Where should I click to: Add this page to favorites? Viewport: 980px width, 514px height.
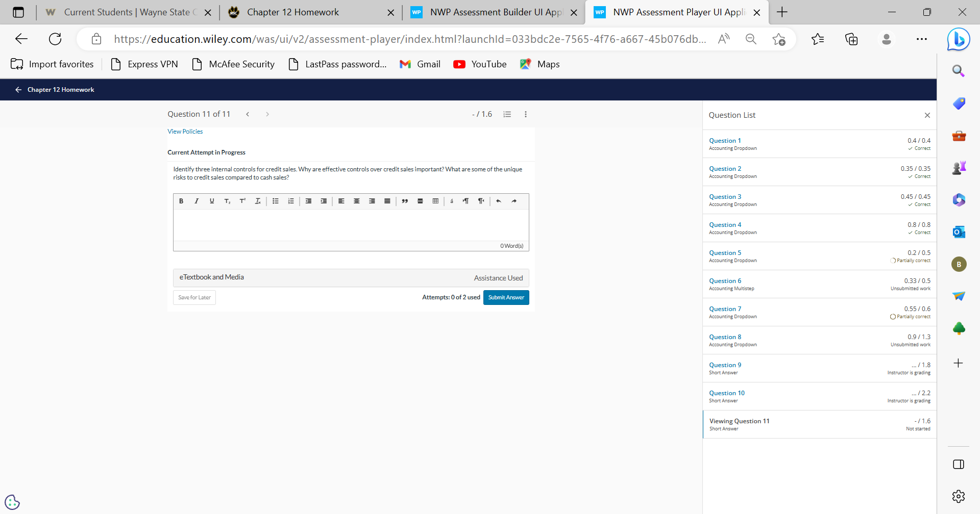[779, 39]
